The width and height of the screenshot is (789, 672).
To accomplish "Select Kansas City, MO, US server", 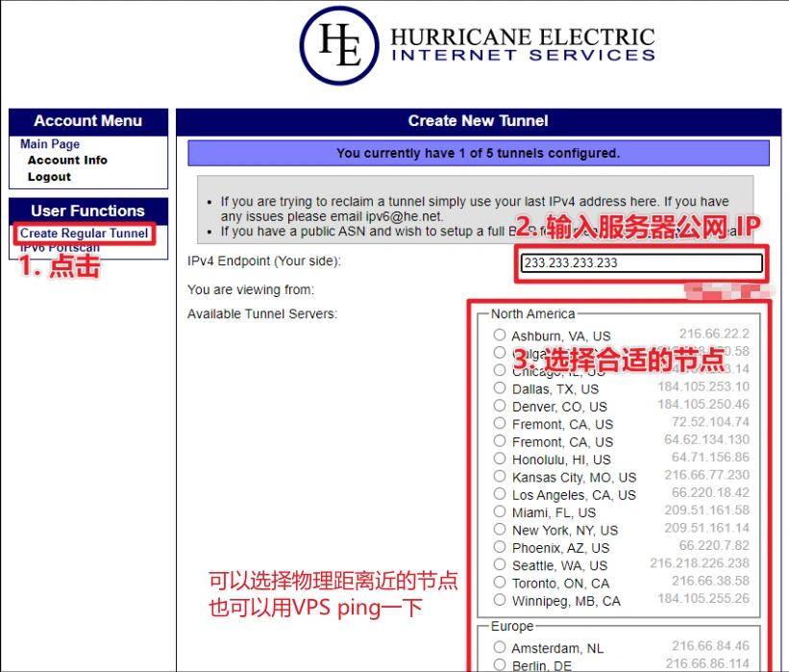I will point(499,476).
